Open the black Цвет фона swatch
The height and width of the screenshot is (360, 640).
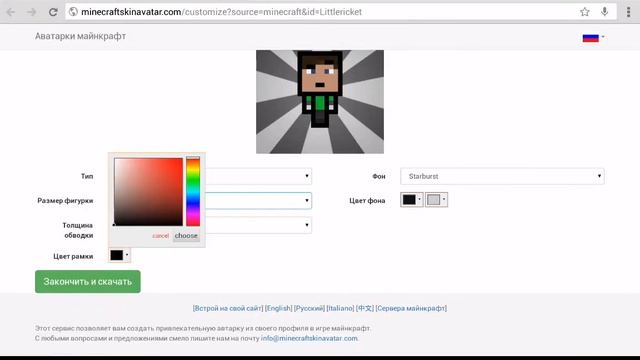click(411, 200)
